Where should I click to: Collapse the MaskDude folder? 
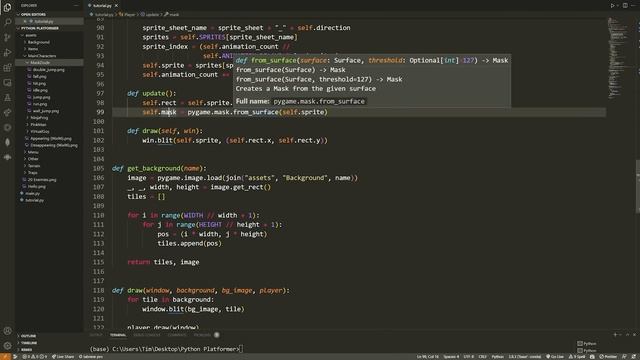tap(49, 62)
